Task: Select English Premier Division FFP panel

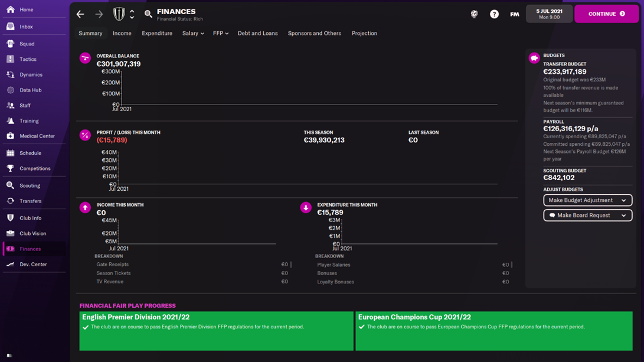Action: (x=216, y=331)
